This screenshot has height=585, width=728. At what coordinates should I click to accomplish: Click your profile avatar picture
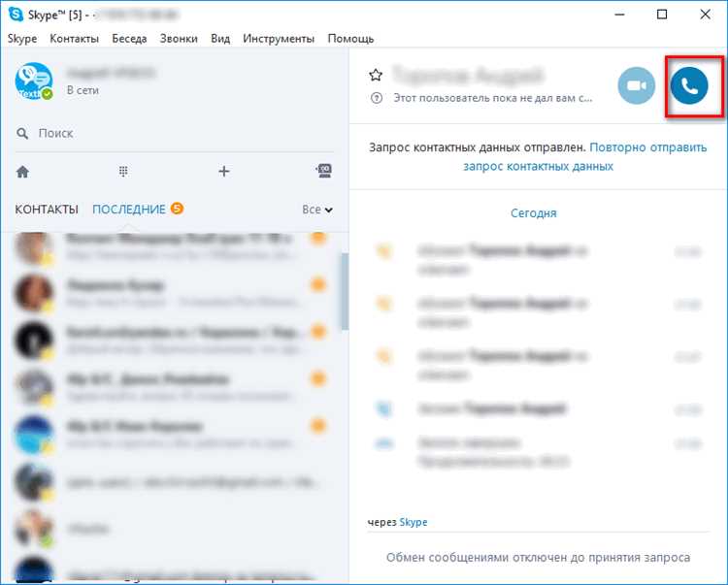coord(34,81)
